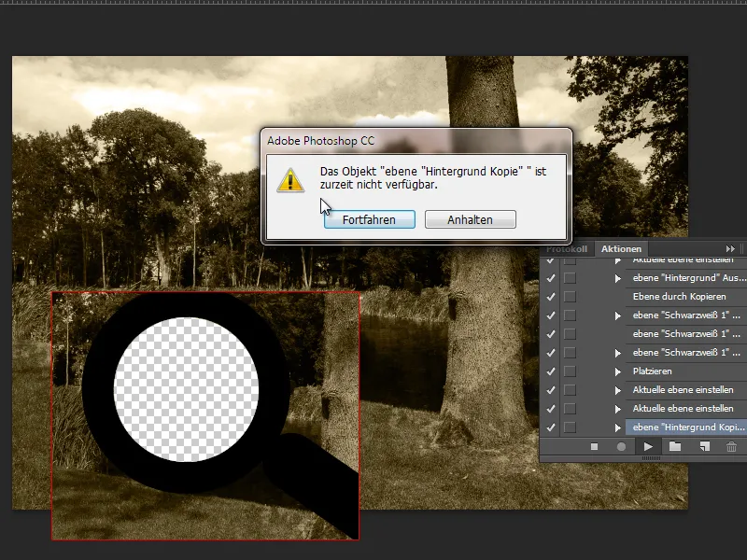Expand the Platzieren step
The image size is (747, 560).
(618, 371)
